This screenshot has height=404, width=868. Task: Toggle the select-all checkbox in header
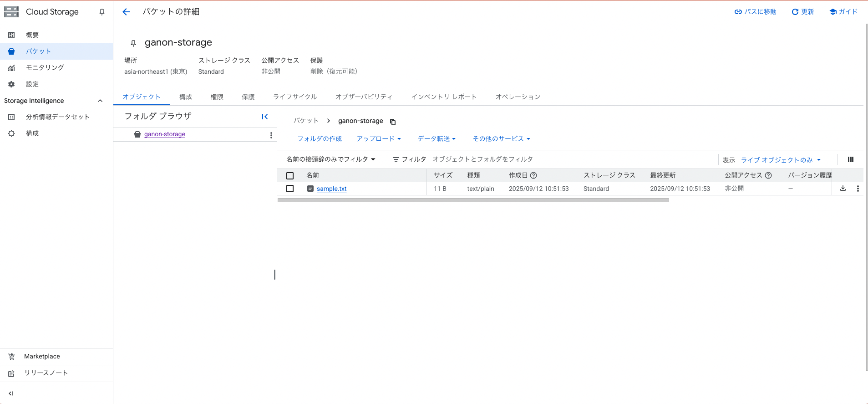coord(290,176)
